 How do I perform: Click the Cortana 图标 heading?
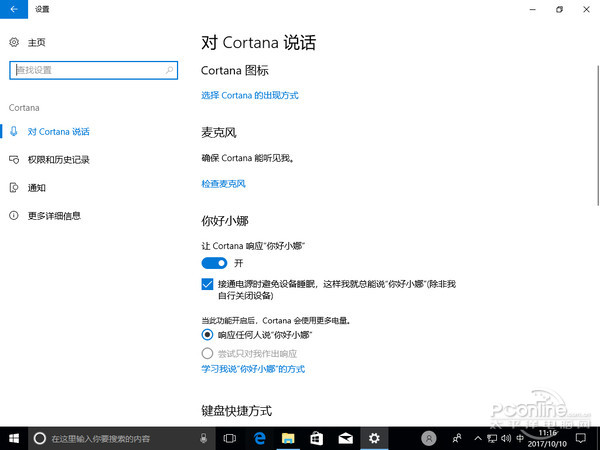pyautogui.click(x=235, y=70)
